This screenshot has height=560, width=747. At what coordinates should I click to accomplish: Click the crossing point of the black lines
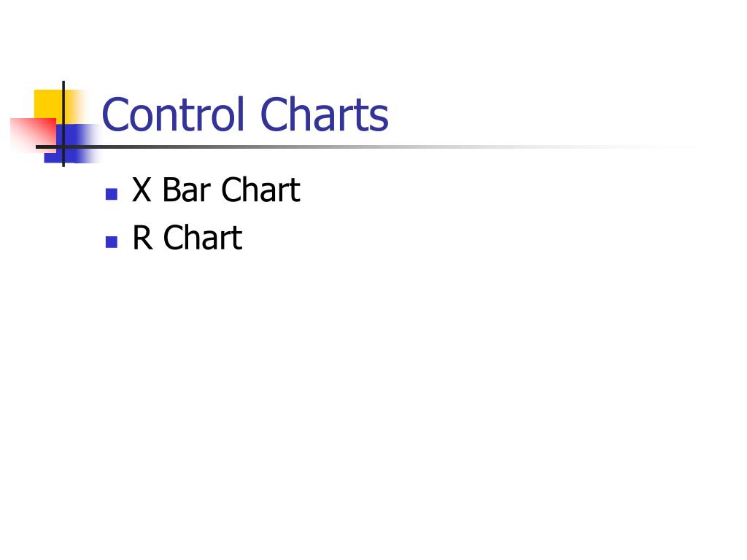(63, 147)
